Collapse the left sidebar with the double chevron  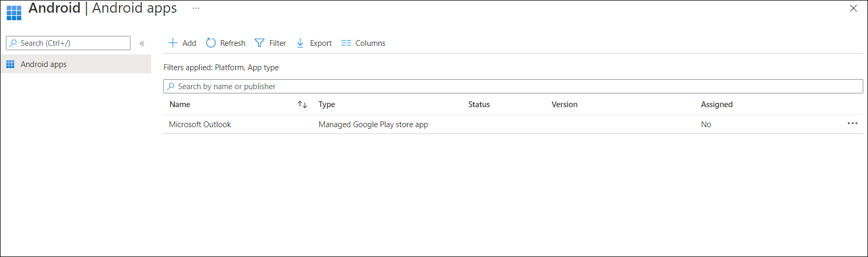click(142, 43)
